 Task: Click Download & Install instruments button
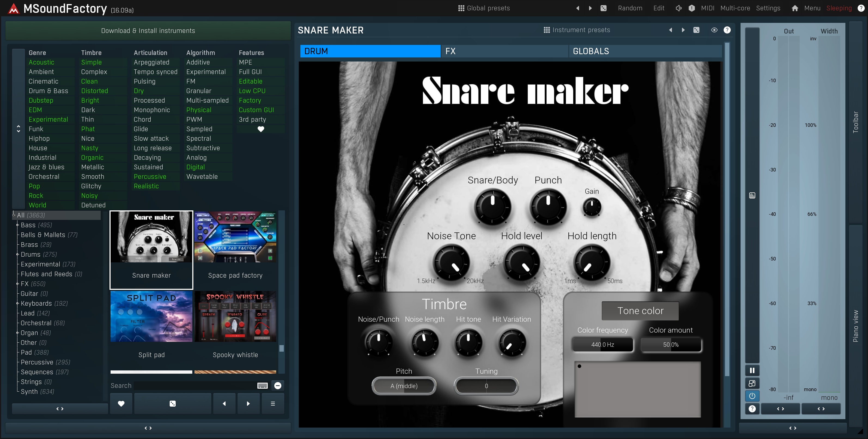click(x=148, y=31)
